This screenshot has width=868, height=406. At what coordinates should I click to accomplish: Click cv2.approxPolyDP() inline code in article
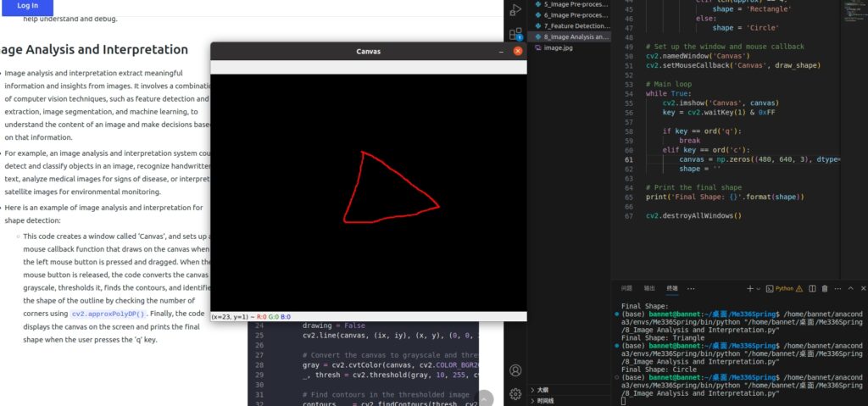click(x=108, y=314)
